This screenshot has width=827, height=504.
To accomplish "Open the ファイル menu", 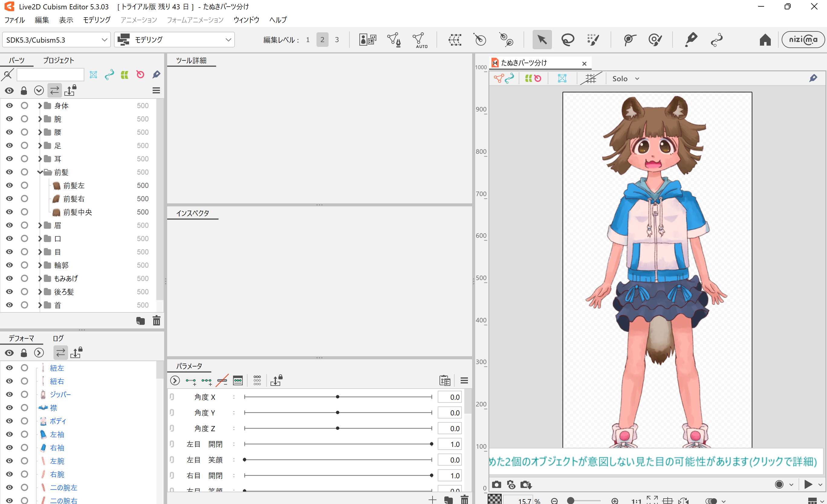I will (15, 20).
